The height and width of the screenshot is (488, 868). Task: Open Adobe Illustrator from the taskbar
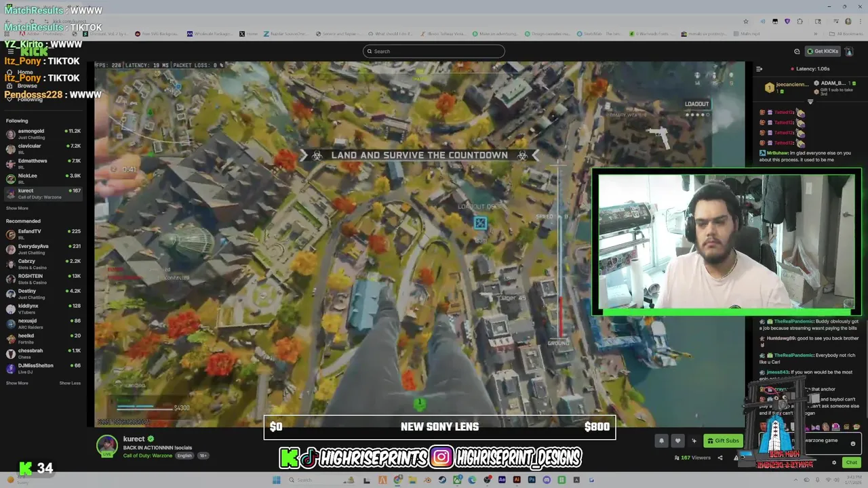coord(517,480)
